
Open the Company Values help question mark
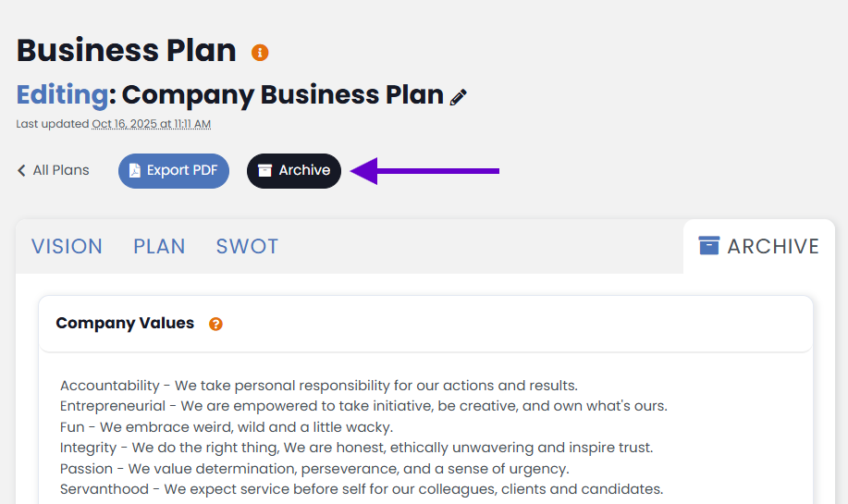coord(215,324)
